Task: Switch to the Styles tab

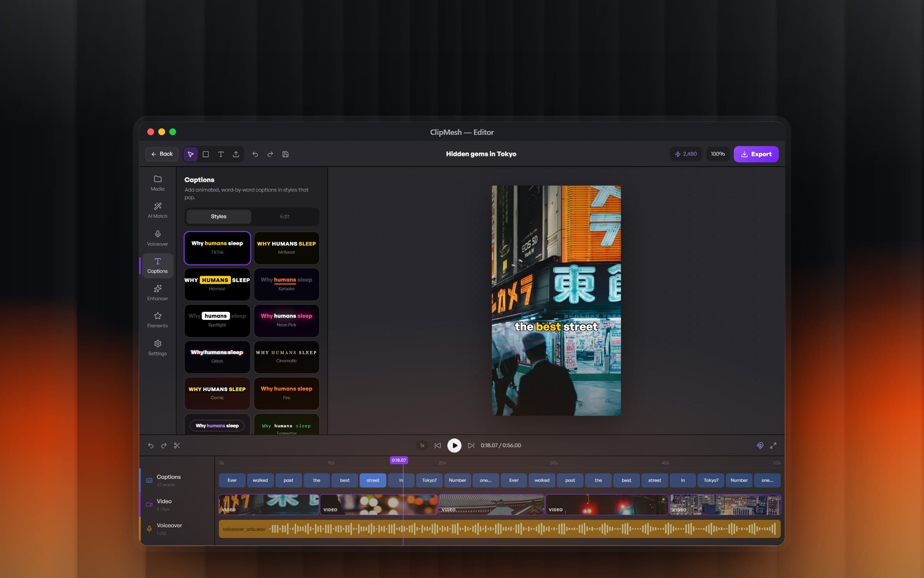Action: point(219,217)
